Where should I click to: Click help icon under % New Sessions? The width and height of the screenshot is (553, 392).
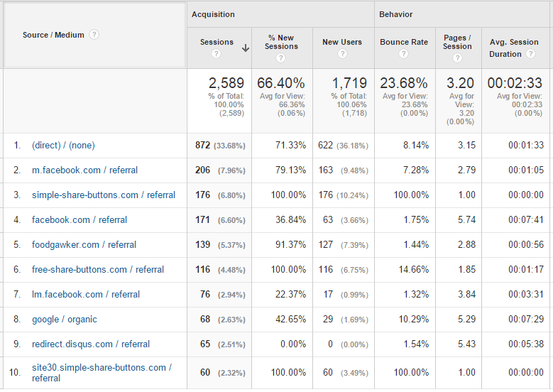click(x=280, y=58)
